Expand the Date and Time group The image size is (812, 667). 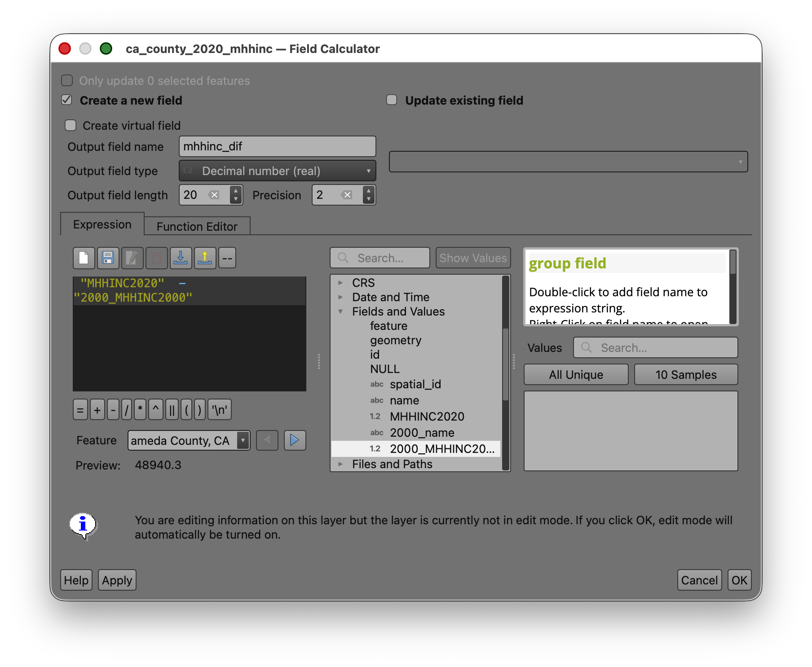(x=340, y=297)
